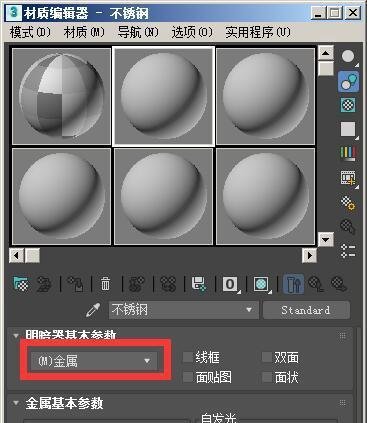Viewport: 367px width, 423px height.
Task: Open Material ID Channel 0 flyout
Action: coord(231,285)
